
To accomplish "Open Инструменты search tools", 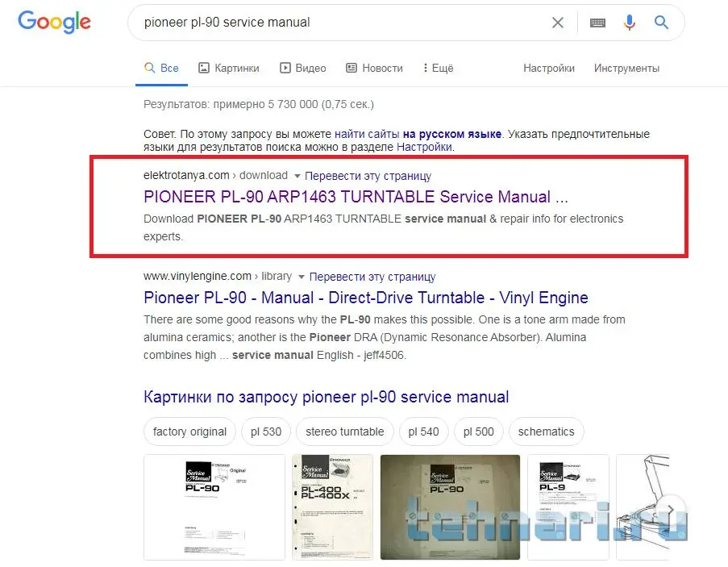I will coord(626,69).
